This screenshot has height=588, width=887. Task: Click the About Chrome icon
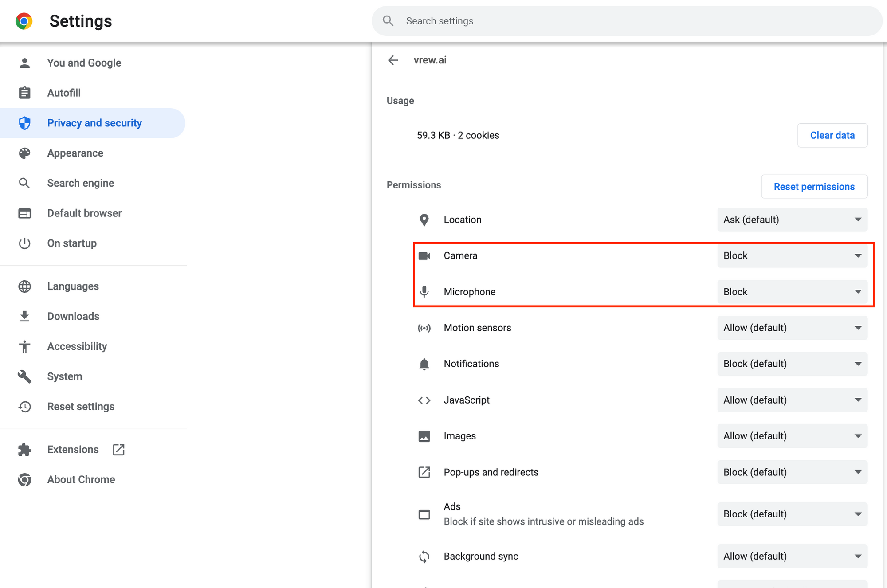(25, 480)
